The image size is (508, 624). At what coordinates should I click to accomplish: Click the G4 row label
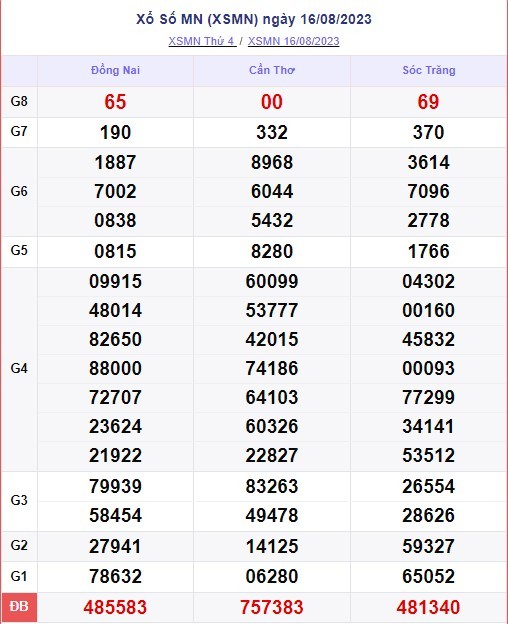tap(19, 369)
